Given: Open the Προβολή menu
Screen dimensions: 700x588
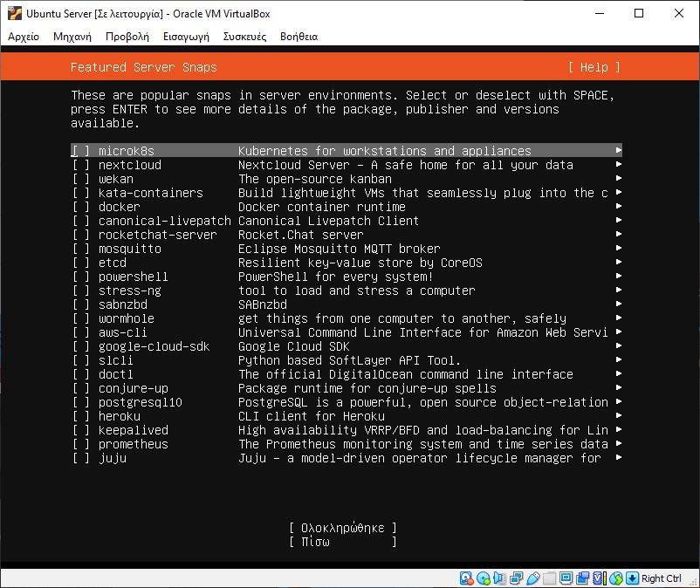Looking at the screenshot, I should [127, 37].
